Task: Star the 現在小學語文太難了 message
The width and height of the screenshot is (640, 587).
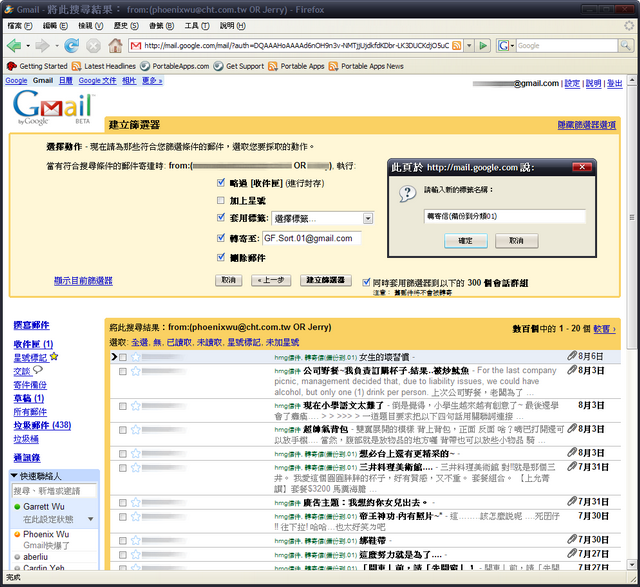Action: tap(136, 406)
